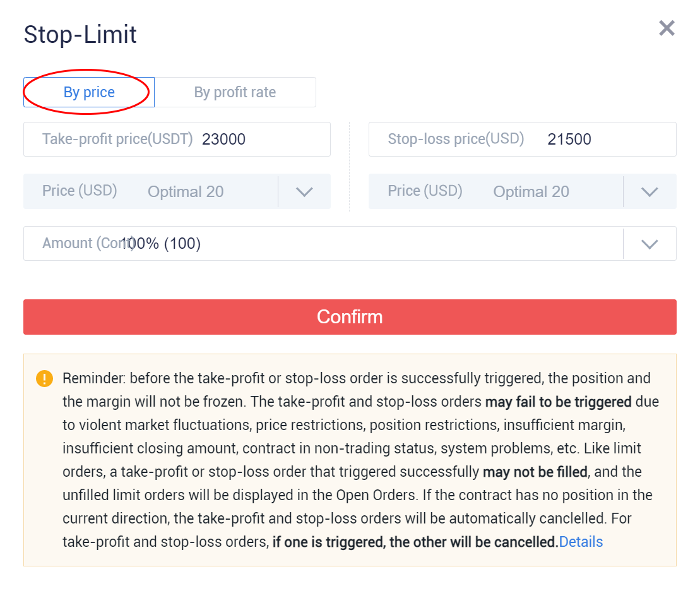The height and width of the screenshot is (598, 700).
Task: Open the Details link in reminder
Action: click(581, 542)
